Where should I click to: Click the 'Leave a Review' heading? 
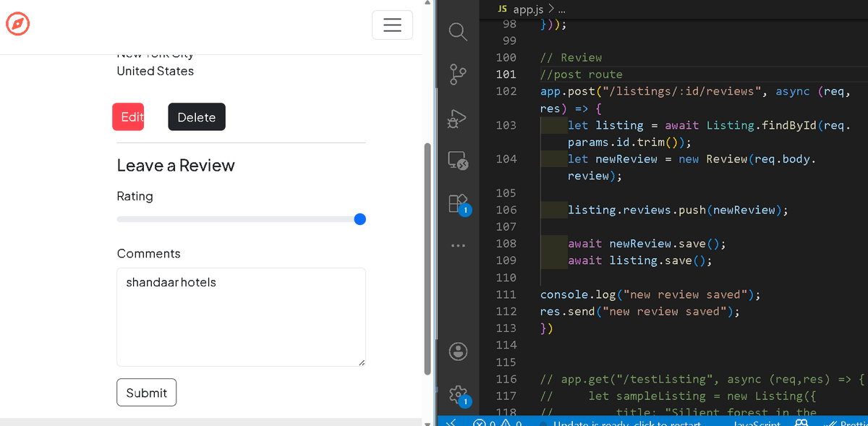coord(176,165)
